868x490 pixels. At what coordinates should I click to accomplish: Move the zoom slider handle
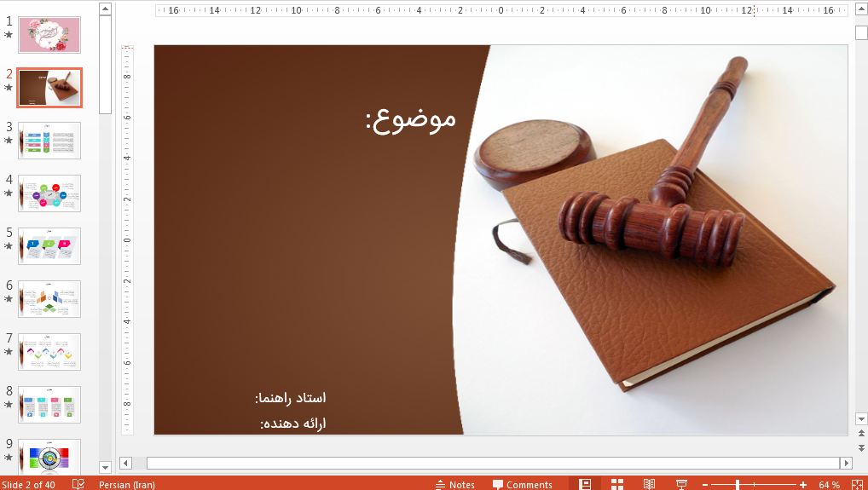(x=738, y=485)
